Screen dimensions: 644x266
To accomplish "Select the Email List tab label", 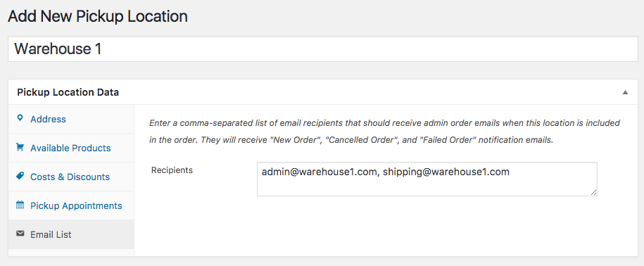I will pyautogui.click(x=51, y=235).
